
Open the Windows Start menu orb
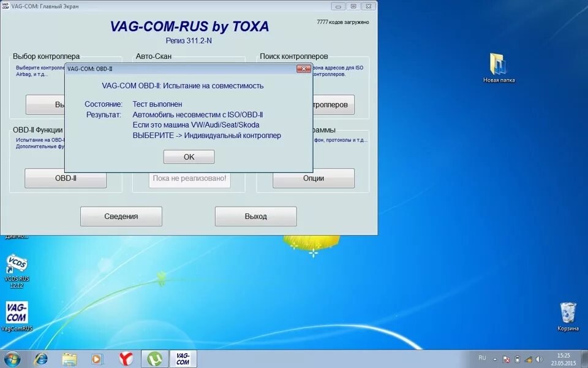[x=12, y=359]
